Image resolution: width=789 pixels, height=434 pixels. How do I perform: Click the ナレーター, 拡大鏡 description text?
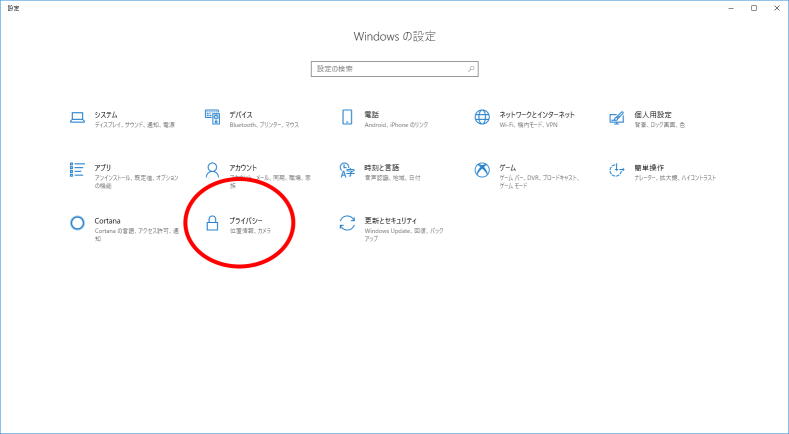coord(675,178)
